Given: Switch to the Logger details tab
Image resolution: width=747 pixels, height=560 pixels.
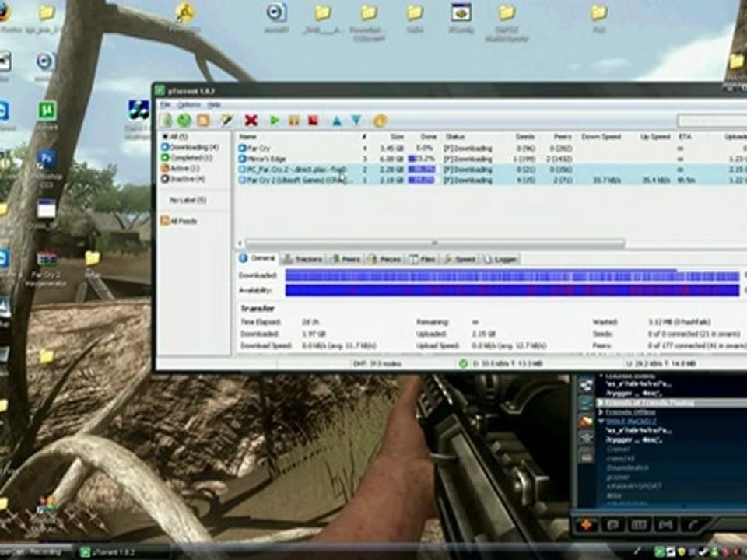Looking at the screenshot, I should [500, 259].
